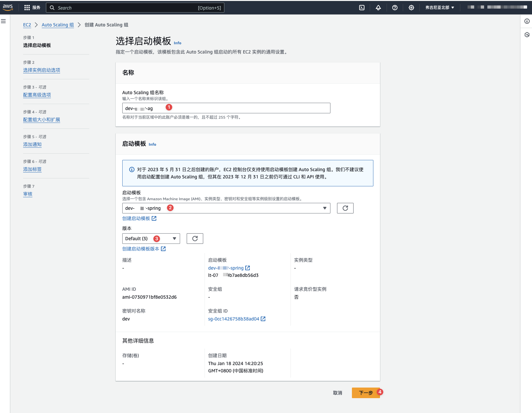
Task: Click external link icon beside 创建启动模板
Action: point(154,218)
